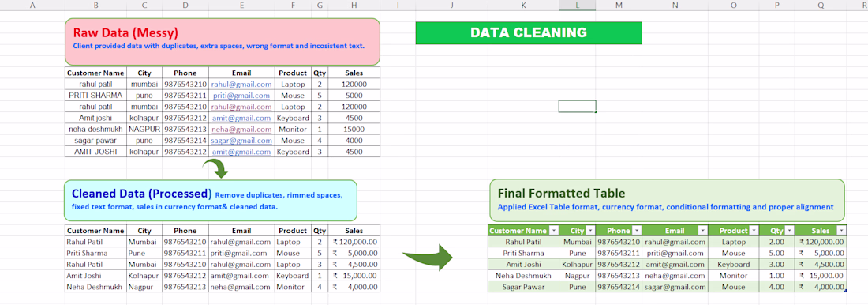Select 'Product' header cell in Cleaned Data table
This screenshot has width=868, height=305.
(292, 231)
